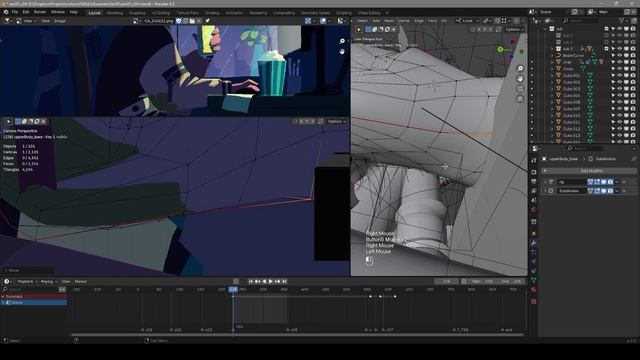Expand the Cube.001 outliner row
The height and width of the screenshot is (360, 640).
552,76
